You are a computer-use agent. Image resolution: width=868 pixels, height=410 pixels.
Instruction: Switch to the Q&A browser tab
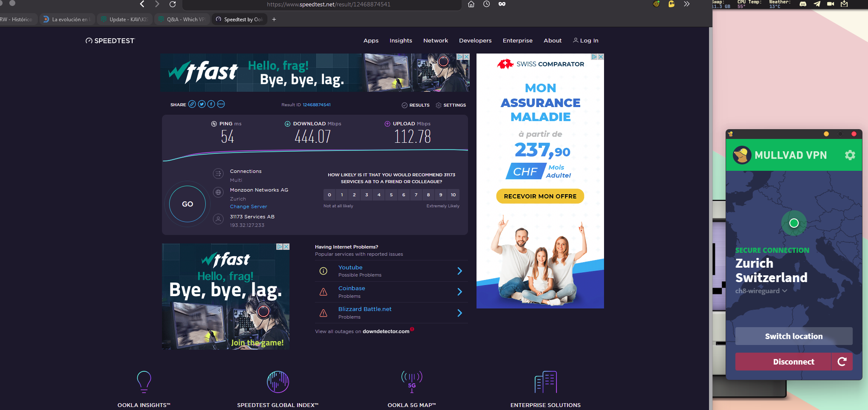182,20
